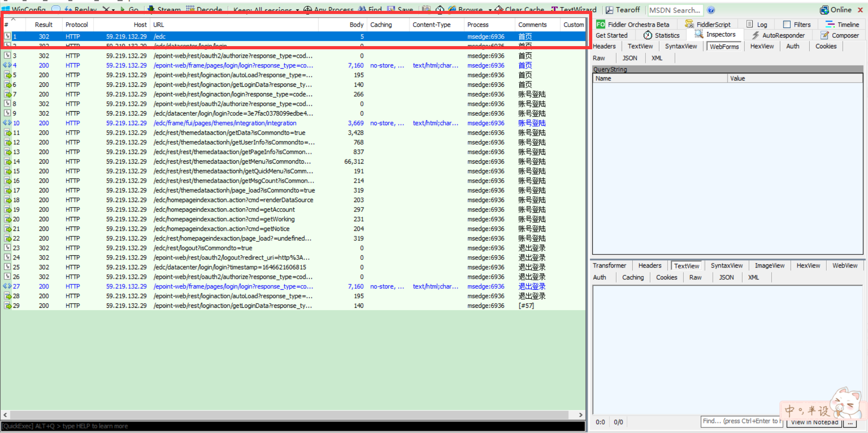The width and height of the screenshot is (868, 433).
Task: Click the Content-Type column header
Action: (437, 24)
